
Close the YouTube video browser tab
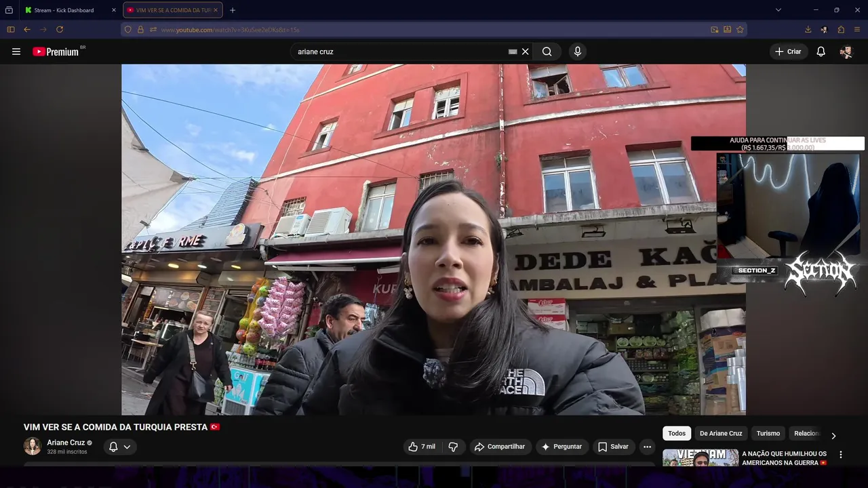tap(216, 10)
